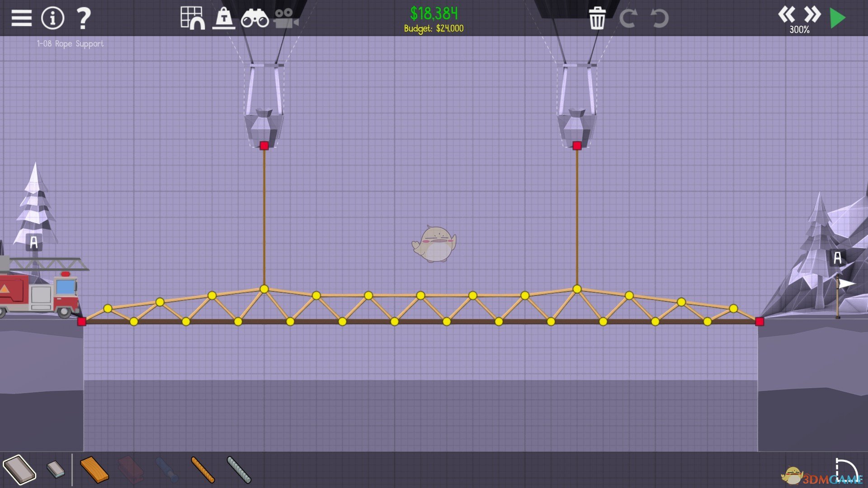
Task: Click the trash can to delete bridge
Action: (x=597, y=18)
